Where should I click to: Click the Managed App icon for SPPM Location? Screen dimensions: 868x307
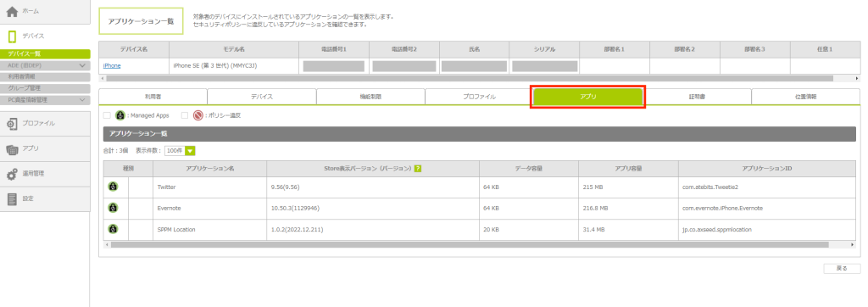(x=113, y=229)
